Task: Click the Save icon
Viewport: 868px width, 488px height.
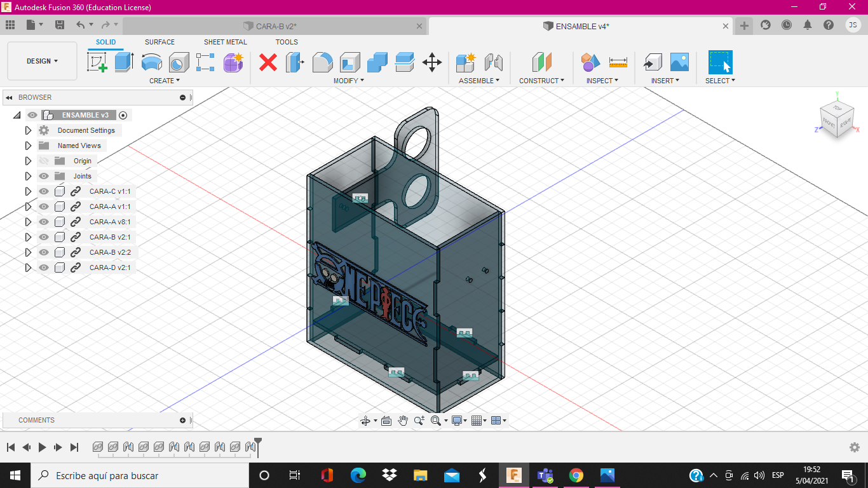Action: 60,25
